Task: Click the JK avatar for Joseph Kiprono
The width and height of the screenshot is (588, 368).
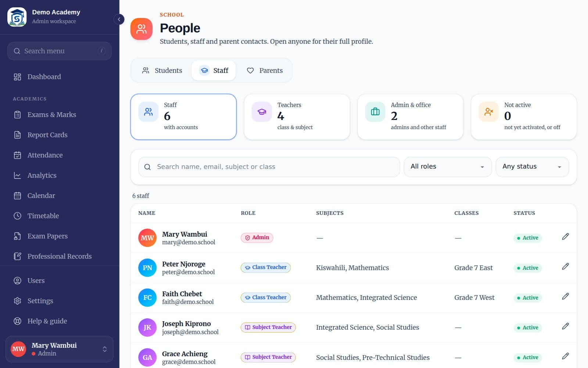Action: point(147,328)
